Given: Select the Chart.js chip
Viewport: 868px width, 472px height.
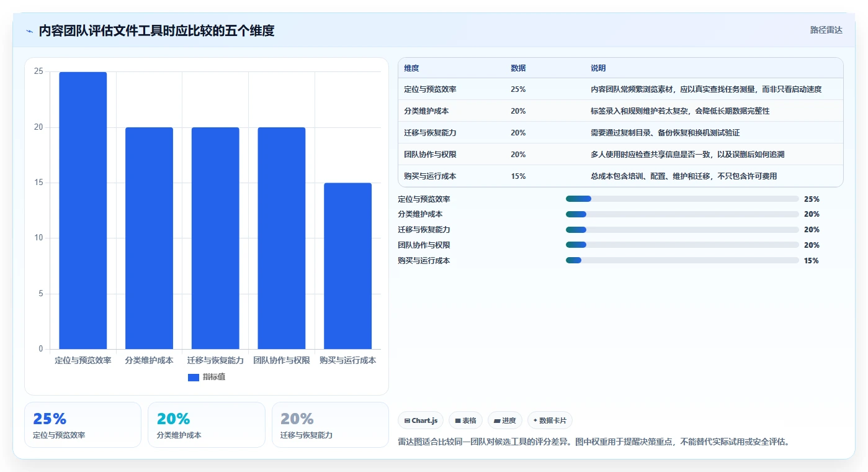Looking at the screenshot, I should pos(421,420).
